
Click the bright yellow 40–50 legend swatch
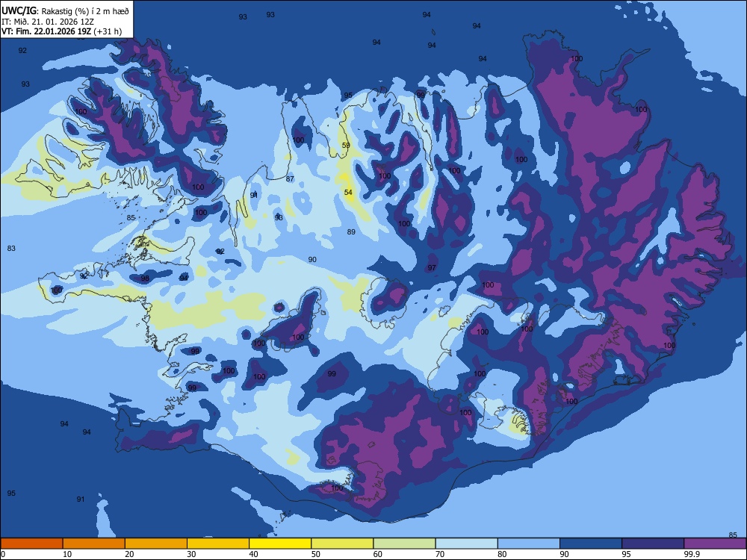click(x=280, y=544)
